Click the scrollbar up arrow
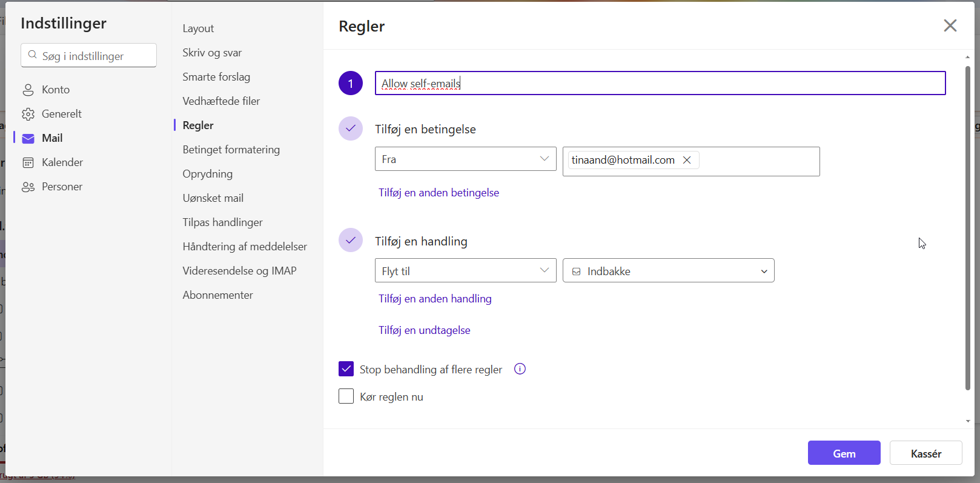The height and width of the screenshot is (483, 980). [968, 57]
